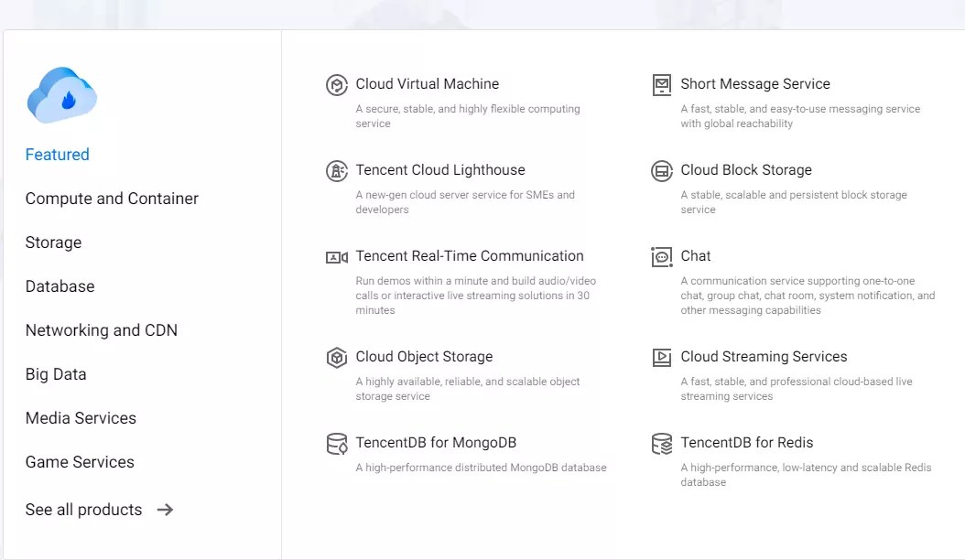965x560 pixels.
Task: Click the Cloud Streaming Services play icon
Action: click(661, 357)
